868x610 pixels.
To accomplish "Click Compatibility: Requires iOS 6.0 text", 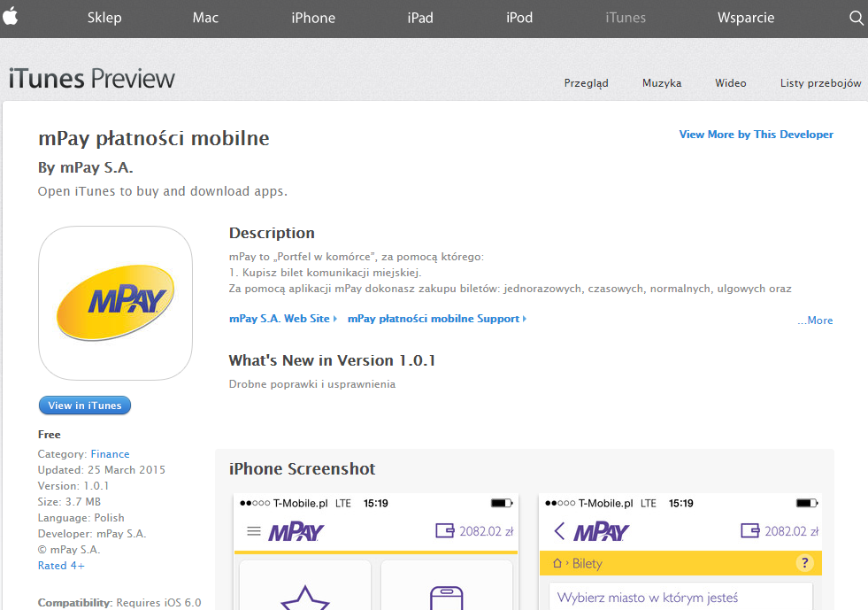I will tap(119, 603).
